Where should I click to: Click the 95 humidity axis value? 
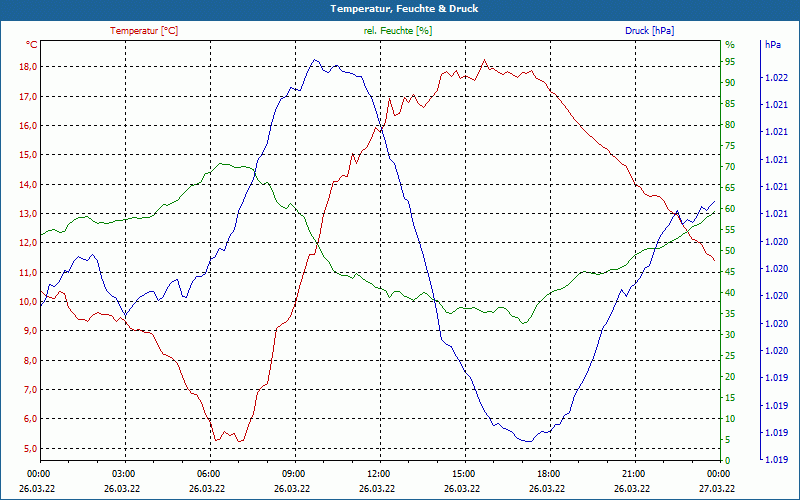(730, 62)
